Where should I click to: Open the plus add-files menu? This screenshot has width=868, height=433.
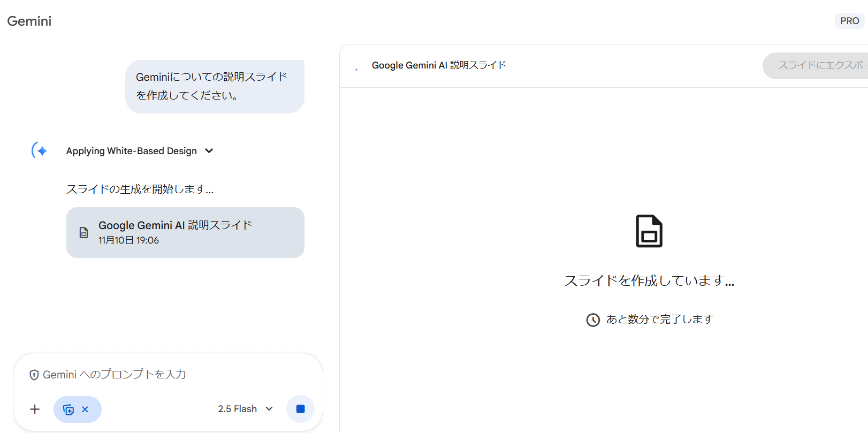point(35,409)
